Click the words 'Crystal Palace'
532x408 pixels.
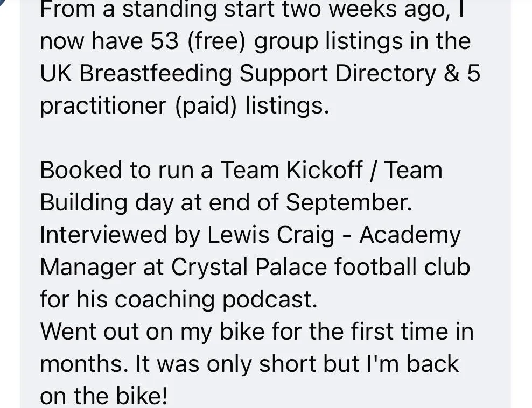249,268
